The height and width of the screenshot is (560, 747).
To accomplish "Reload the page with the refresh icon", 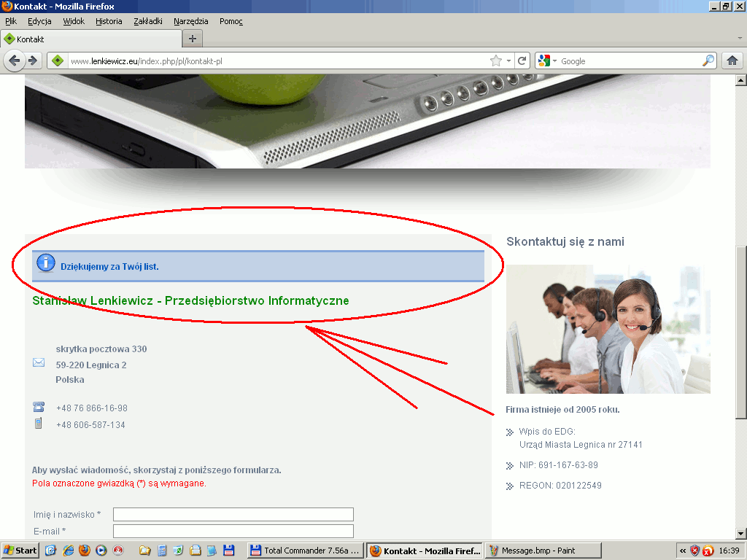I will (522, 61).
